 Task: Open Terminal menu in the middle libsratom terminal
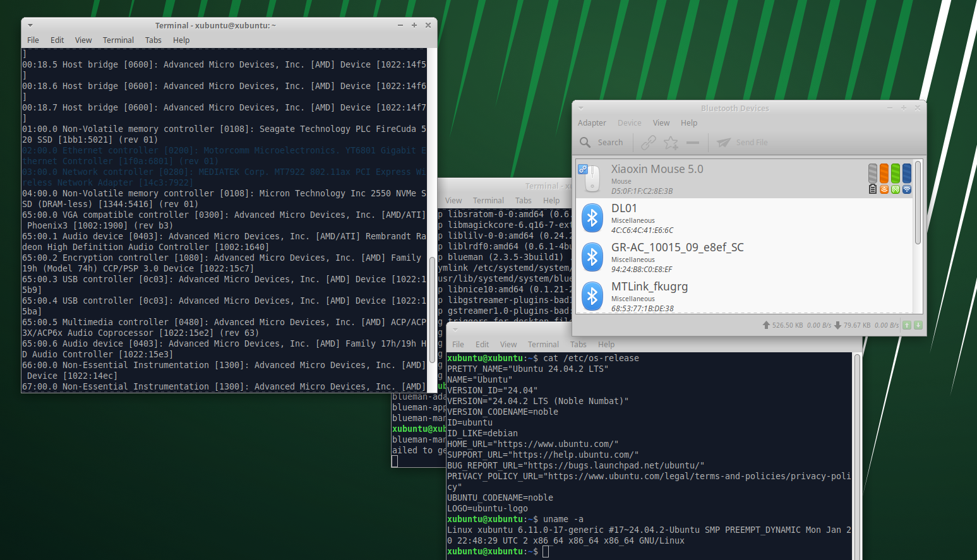(x=488, y=201)
